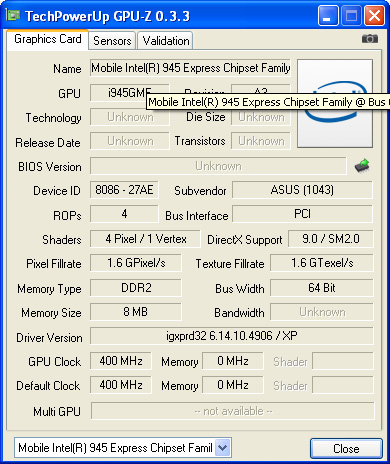Image resolution: width=390 pixels, height=464 pixels.
Task: Click the Release Date Unknown field
Action: pos(130,141)
